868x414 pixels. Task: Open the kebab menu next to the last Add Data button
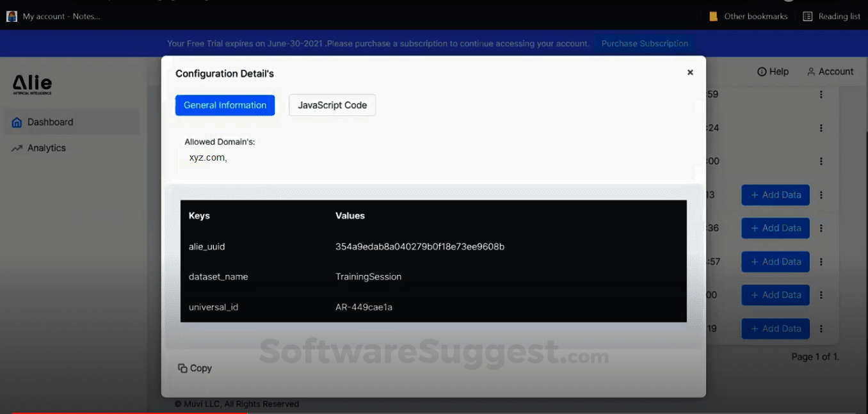point(821,328)
